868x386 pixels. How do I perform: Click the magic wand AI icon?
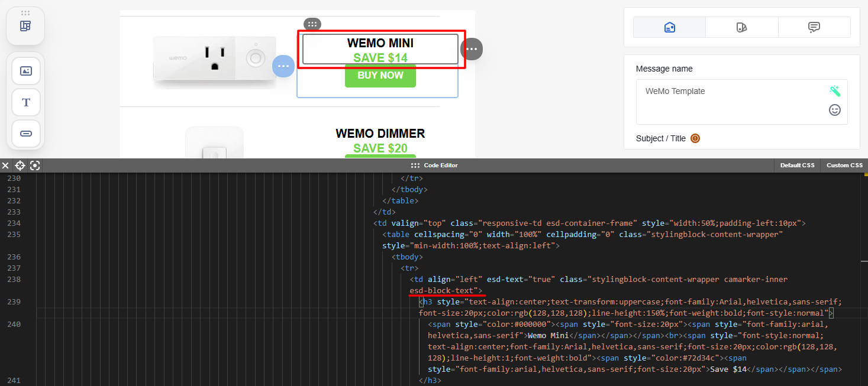835,91
